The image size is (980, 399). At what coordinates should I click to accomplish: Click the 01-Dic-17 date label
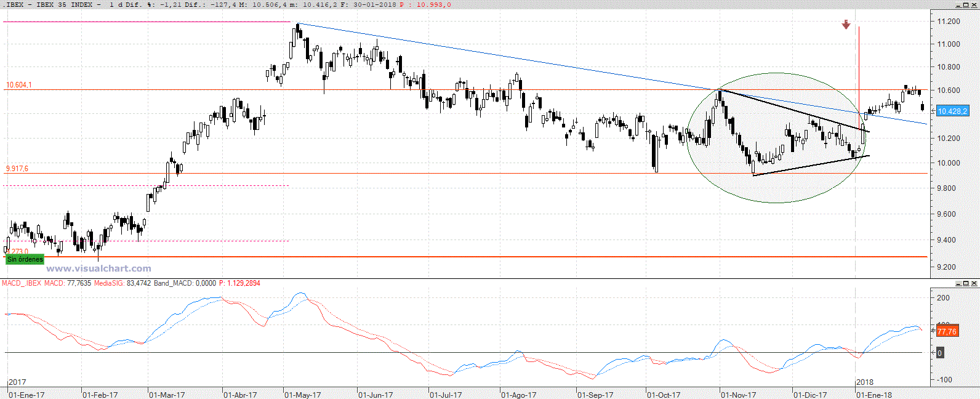tap(810, 395)
